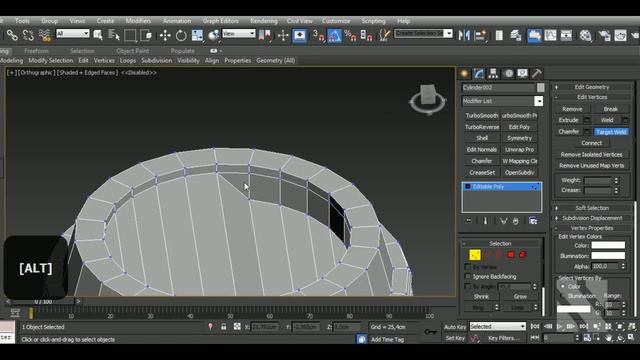Click the Unlink Selection tool

(28, 36)
